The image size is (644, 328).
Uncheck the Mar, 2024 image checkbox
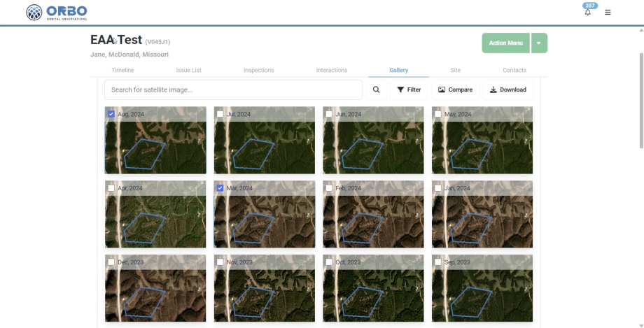point(220,188)
